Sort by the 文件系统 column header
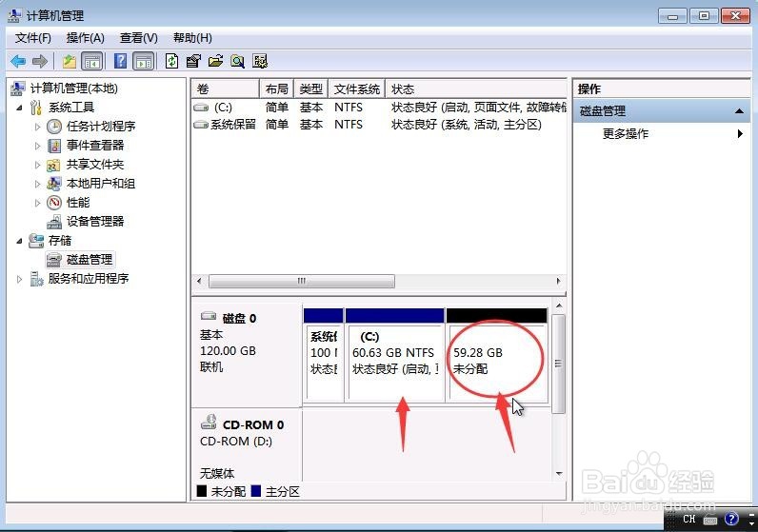This screenshot has width=758, height=532. [357, 89]
